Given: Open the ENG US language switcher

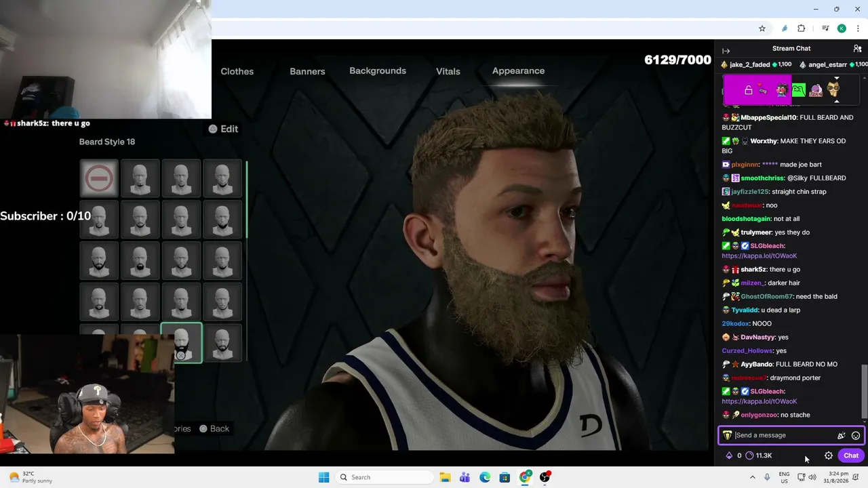Looking at the screenshot, I should pyautogui.click(x=784, y=477).
